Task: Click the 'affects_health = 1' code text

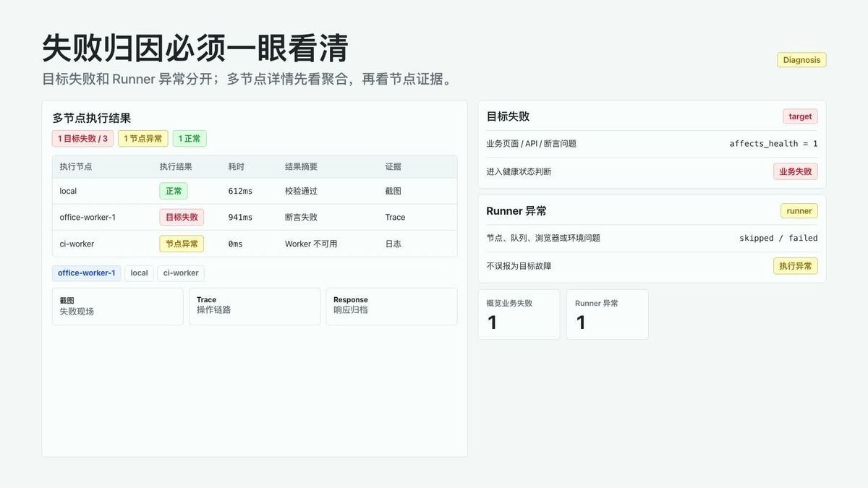Action: tap(773, 144)
